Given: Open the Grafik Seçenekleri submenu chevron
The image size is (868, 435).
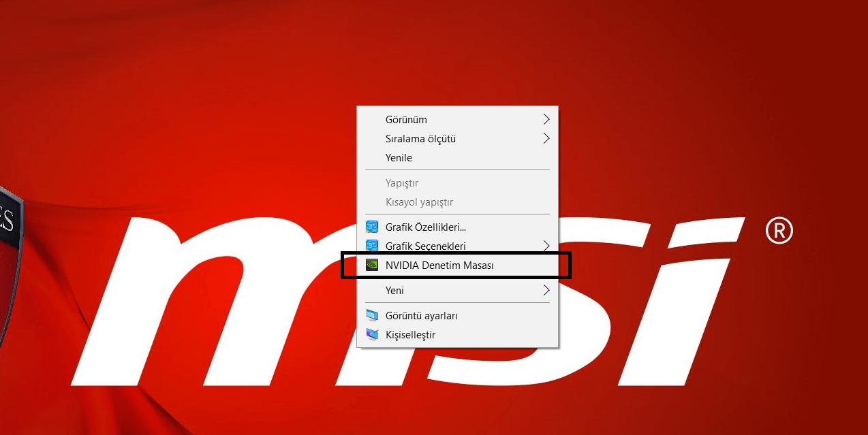Looking at the screenshot, I should click(546, 246).
